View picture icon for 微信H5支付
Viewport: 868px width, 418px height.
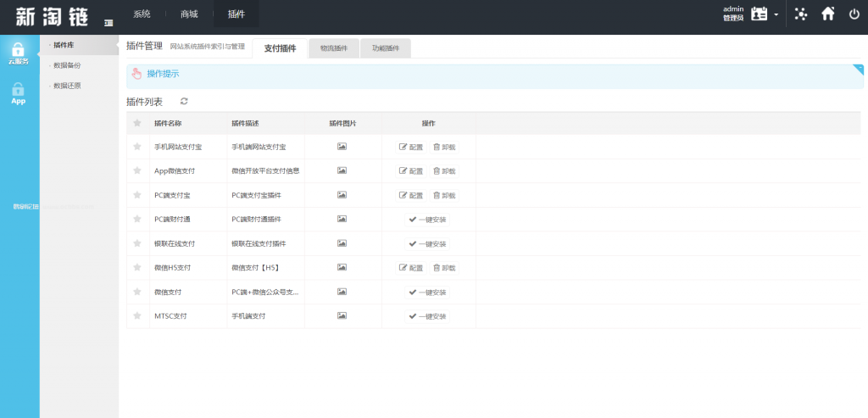click(342, 267)
